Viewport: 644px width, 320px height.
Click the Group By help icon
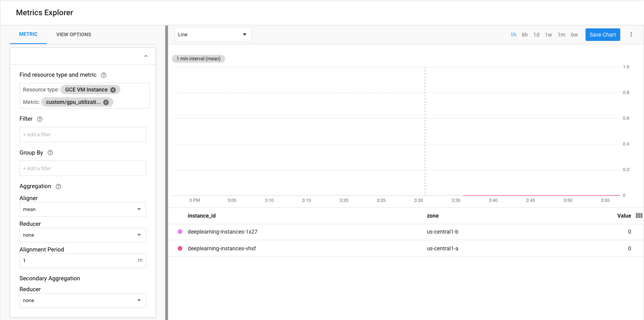[x=50, y=153]
